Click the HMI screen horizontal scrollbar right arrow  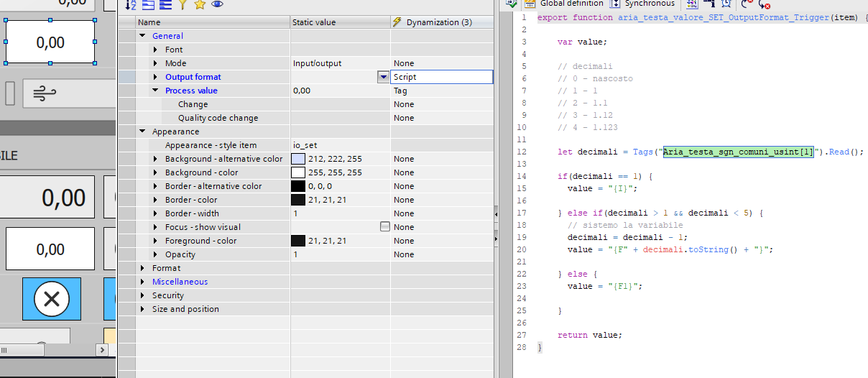click(x=103, y=350)
